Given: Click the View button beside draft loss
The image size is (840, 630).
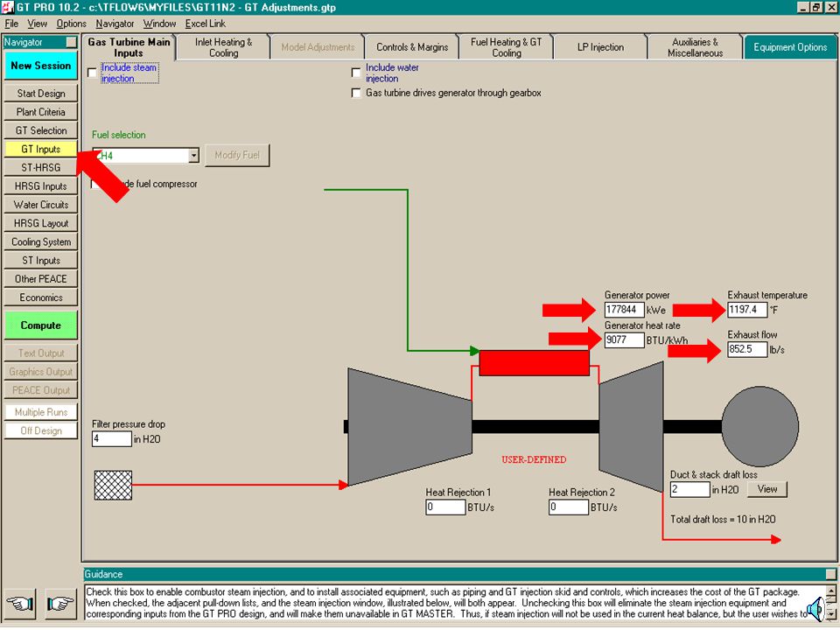Looking at the screenshot, I should click(x=767, y=489).
